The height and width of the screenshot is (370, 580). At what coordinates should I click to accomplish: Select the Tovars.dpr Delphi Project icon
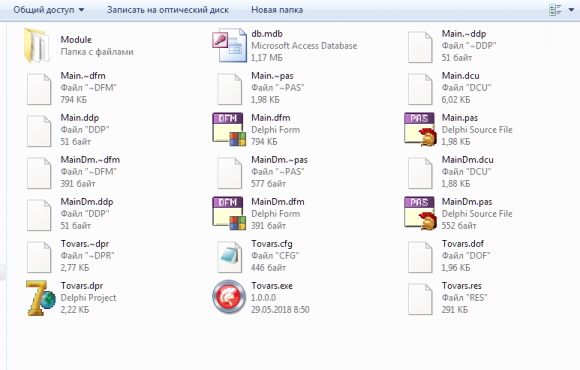[x=41, y=298]
